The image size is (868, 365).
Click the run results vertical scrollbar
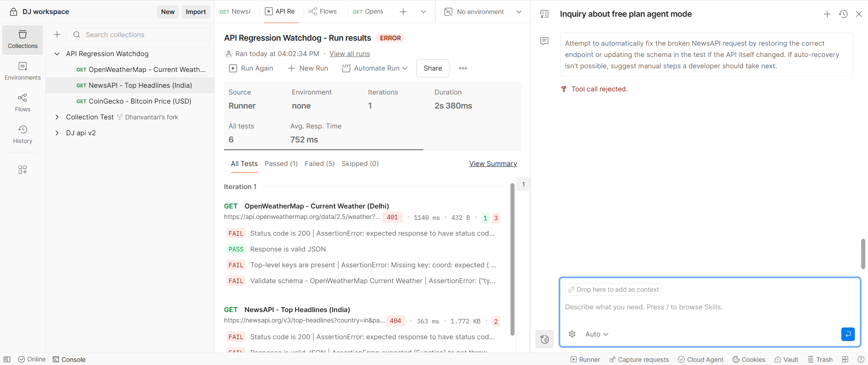click(512, 259)
